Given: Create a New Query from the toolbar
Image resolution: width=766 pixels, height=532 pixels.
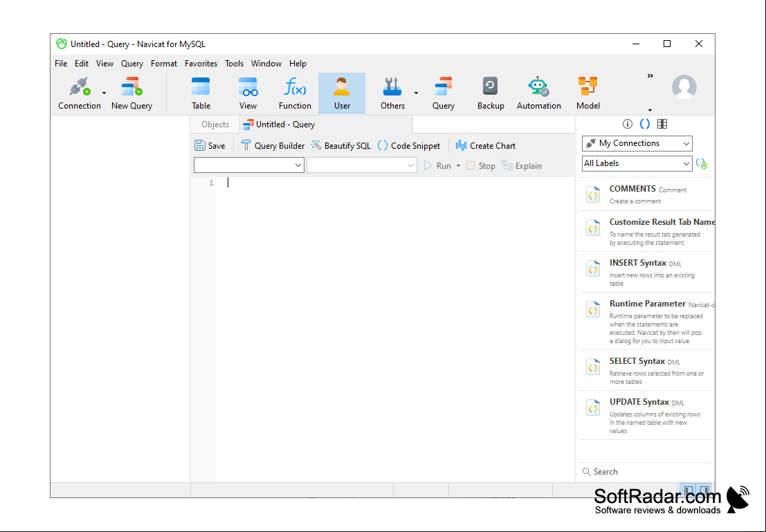Looking at the screenshot, I should pos(131,93).
